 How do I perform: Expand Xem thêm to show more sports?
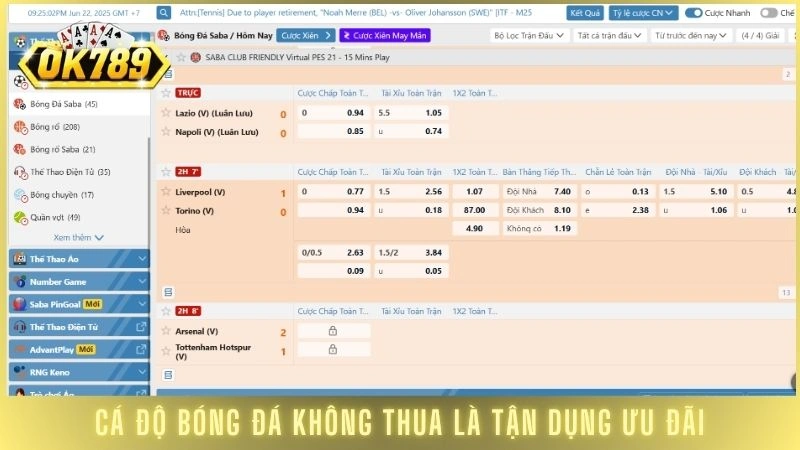pyautogui.click(x=78, y=238)
